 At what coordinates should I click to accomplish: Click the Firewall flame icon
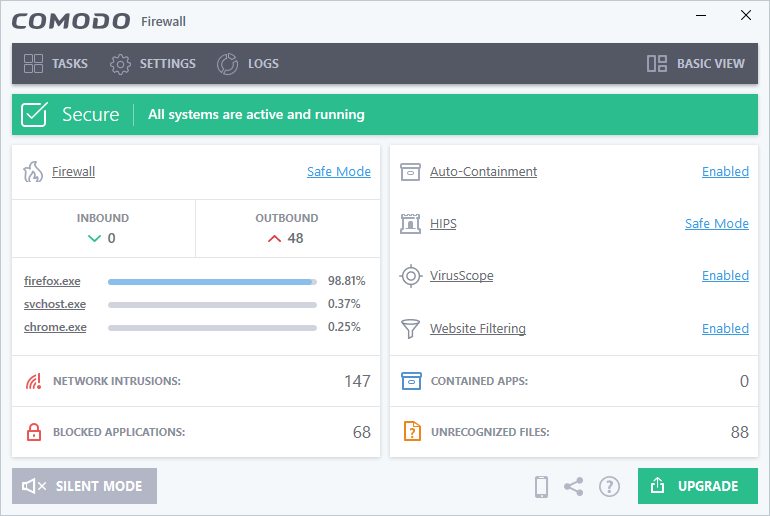(x=33, y=172)
